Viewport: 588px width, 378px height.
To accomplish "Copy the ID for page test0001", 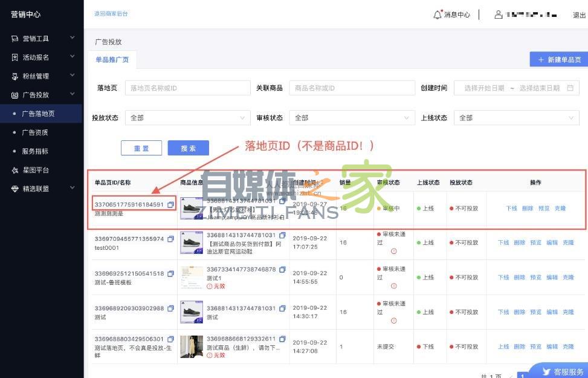I will pos(170,239).
